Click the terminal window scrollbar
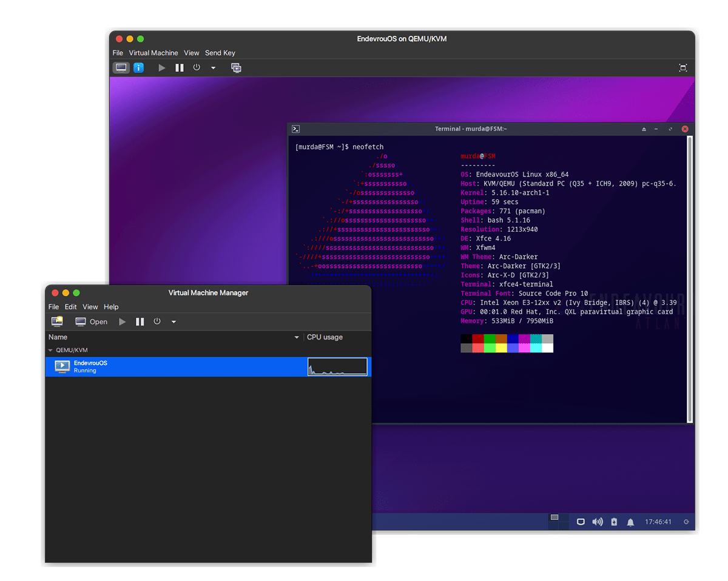This screenshot has height=581, width=728. pos(690,273)
